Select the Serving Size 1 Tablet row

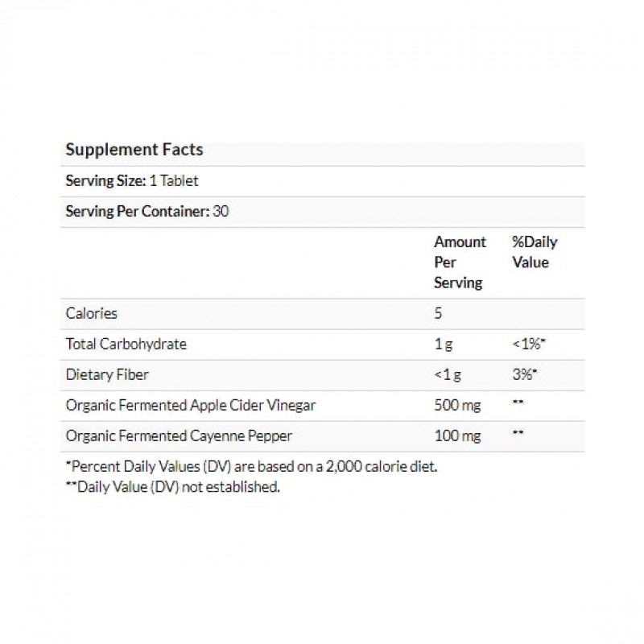pos(132,182)
